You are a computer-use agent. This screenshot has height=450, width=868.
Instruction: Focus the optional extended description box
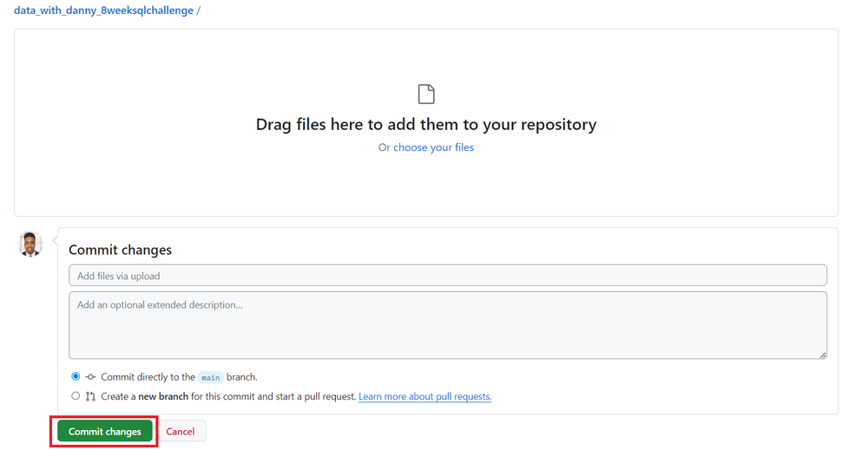(448, 325)
